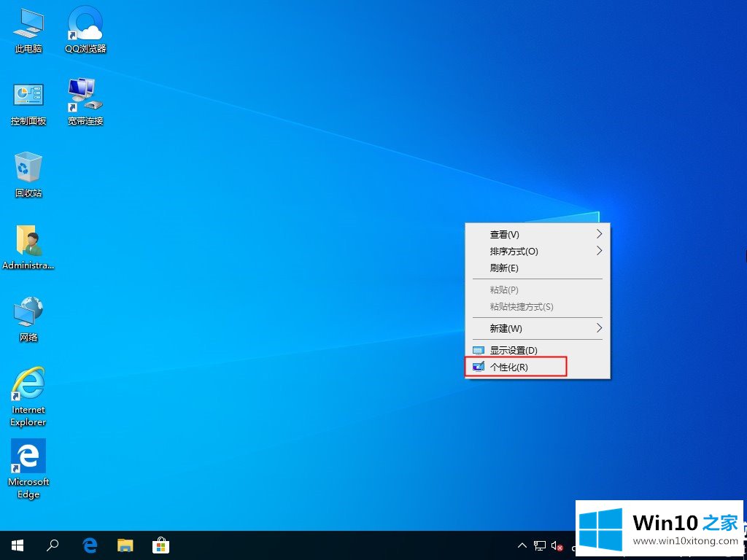Open the Windows Start menu
This screenshot has height=560, width=747.
(18, 545)
